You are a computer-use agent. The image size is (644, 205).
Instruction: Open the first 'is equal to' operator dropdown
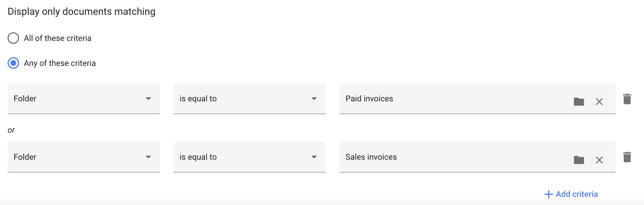click(x=249, y=99)
